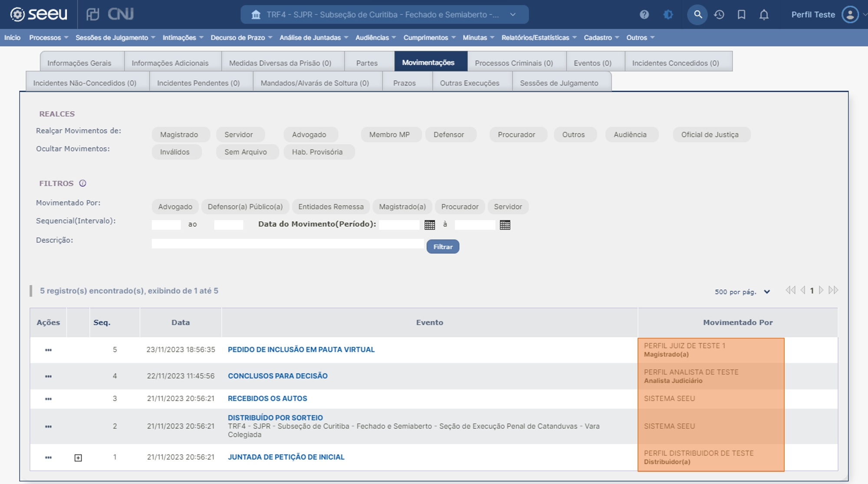Click the user profile avatar icon
This screenshot has height=484, width=868.
(850, 15)
